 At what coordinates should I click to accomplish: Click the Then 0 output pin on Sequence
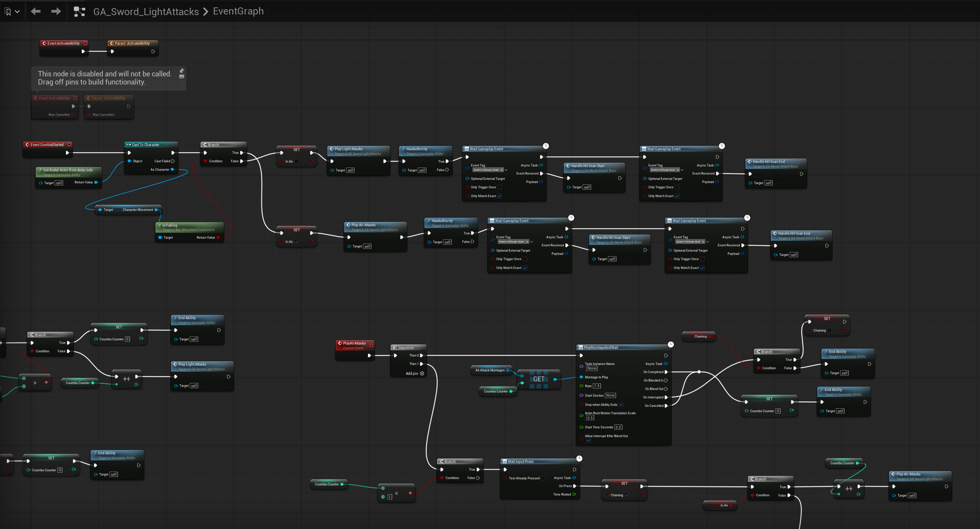421,355
